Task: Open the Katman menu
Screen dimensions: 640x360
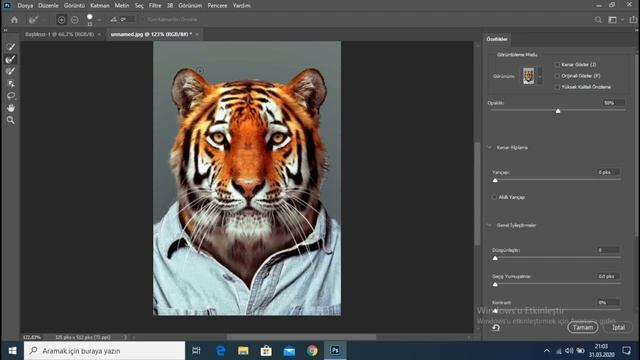Action: point(100,6)
